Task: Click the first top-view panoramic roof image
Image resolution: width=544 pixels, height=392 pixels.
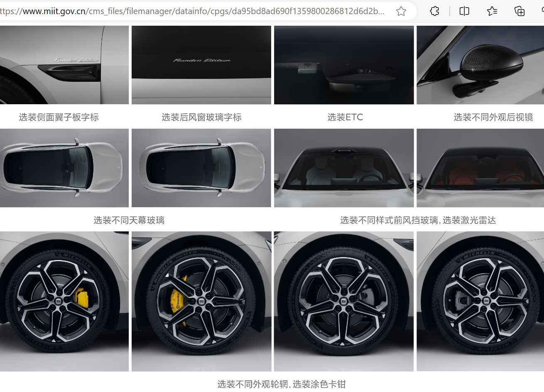Action: click(64, 168)
